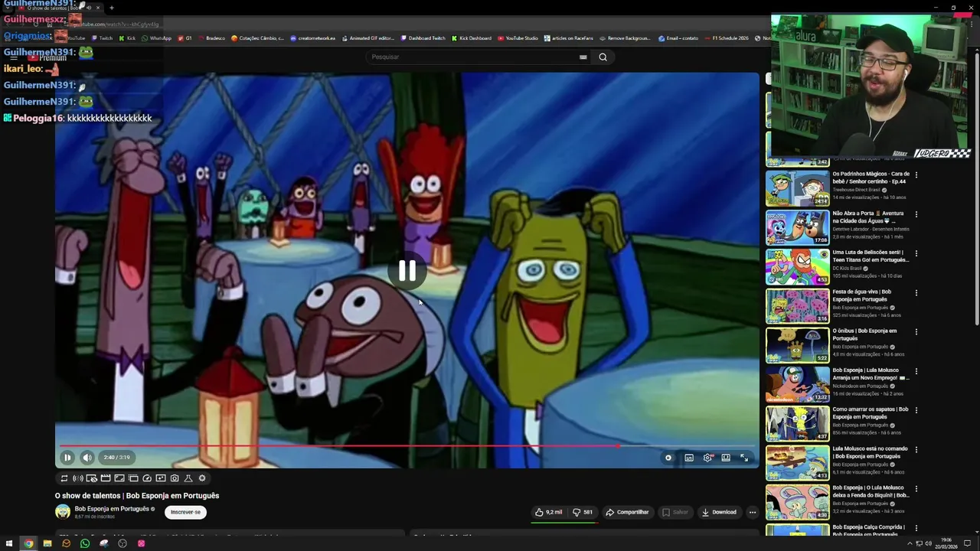Open the Os Padrinhos Mágicos video thumbnail
Image resolution: width=980 pixels, height=551 pixels.
(x=797, y=187)
